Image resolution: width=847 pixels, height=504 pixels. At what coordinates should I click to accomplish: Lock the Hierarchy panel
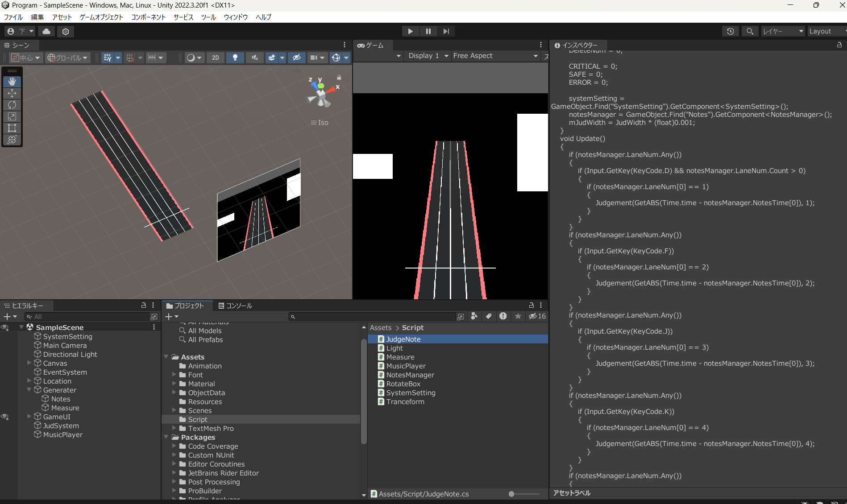point(144,306)
